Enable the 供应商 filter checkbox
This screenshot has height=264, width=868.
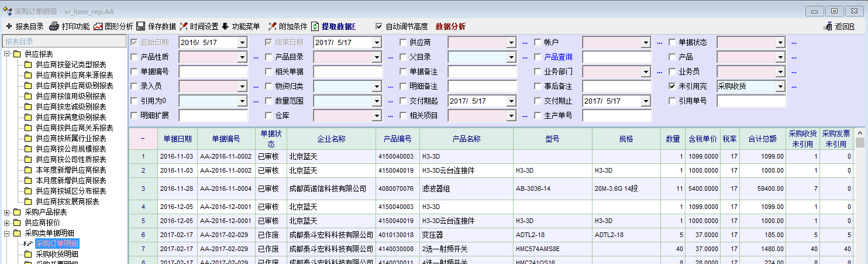[x=404, y=42]
